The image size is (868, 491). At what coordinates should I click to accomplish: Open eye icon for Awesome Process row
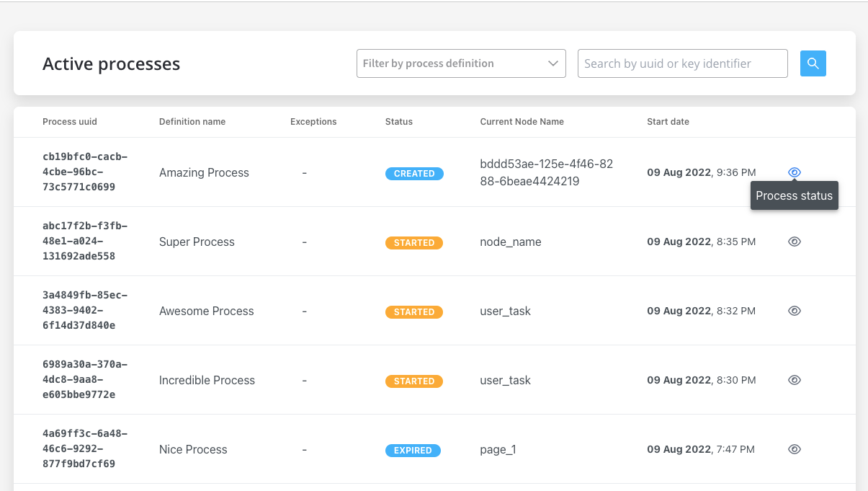[x=795, y=311]
